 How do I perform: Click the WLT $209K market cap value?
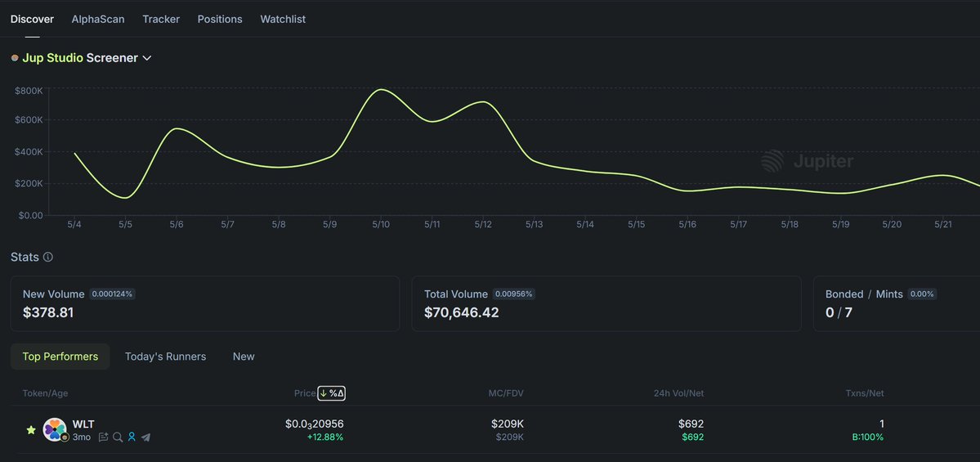coord(508,424)
